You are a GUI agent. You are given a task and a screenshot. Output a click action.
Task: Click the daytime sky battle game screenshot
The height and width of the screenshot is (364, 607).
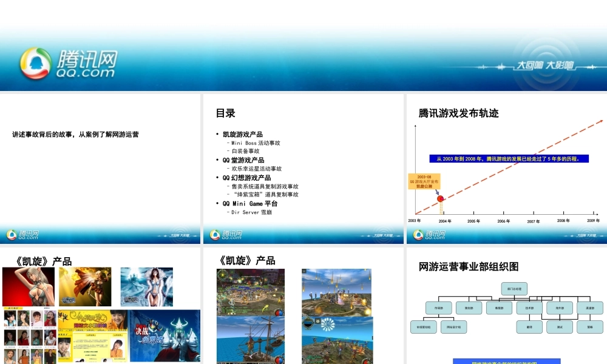(336, 292)
